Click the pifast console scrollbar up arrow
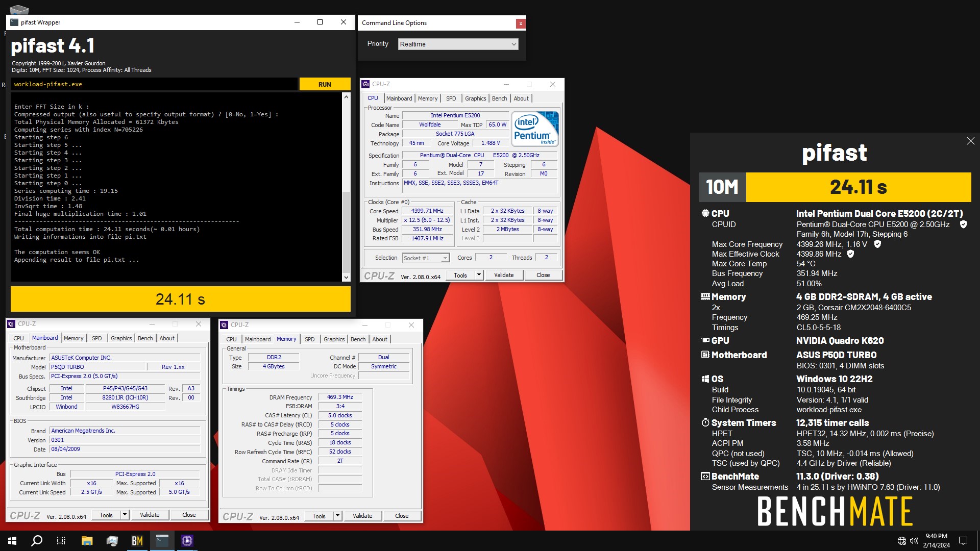The height and width of the screenshot is (551, 980). (346, 97)
